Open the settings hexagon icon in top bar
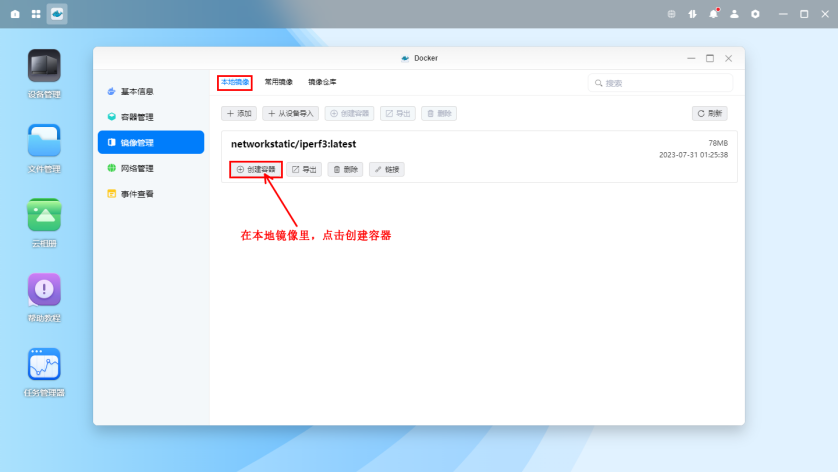 click(x=755, y=14)
